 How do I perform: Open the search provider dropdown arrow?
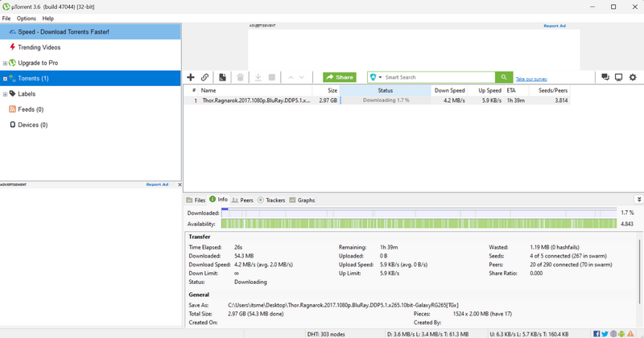[380, 77]
